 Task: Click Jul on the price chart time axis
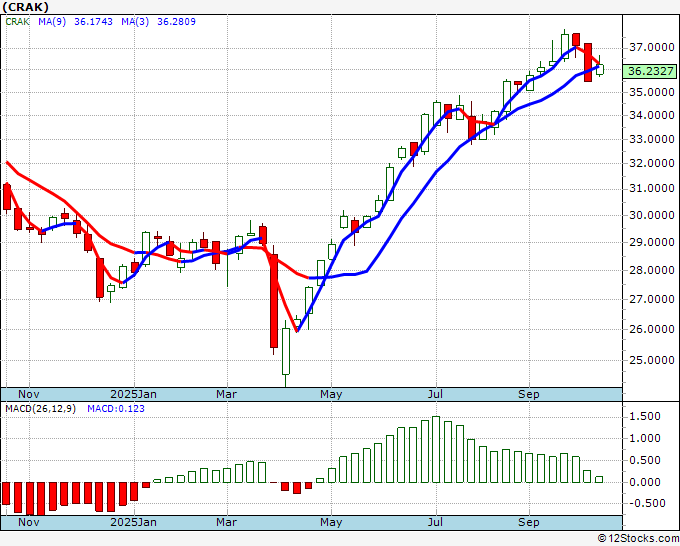coord(435,394)
